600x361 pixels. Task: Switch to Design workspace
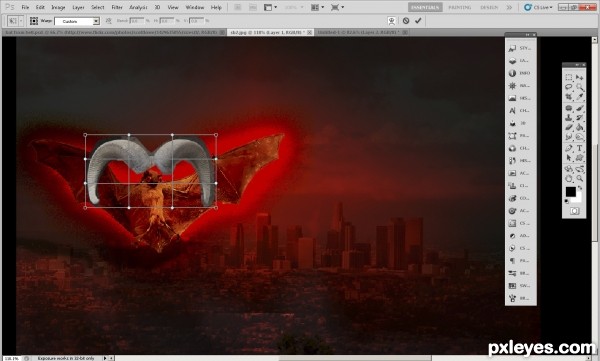click(489, 7)
